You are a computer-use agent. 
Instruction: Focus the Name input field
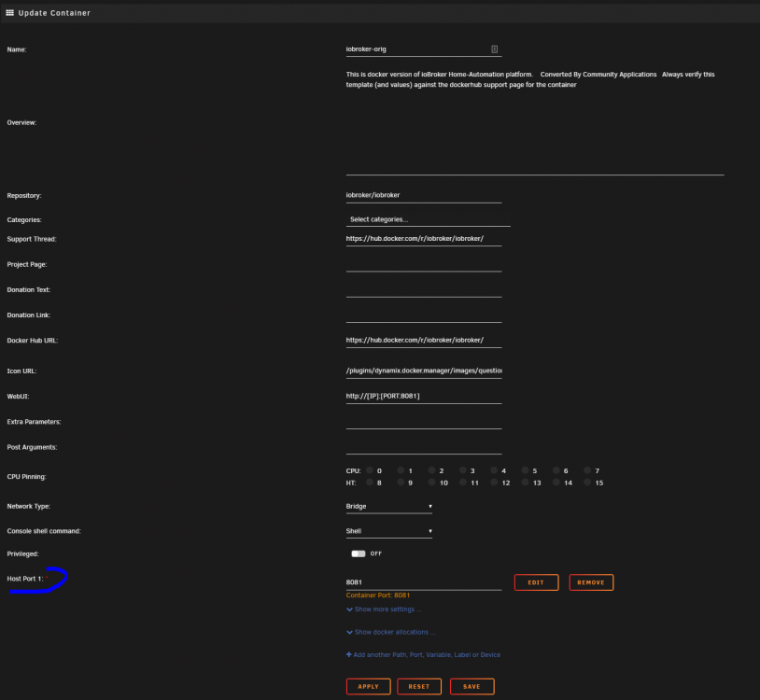(x=424, y=49)
